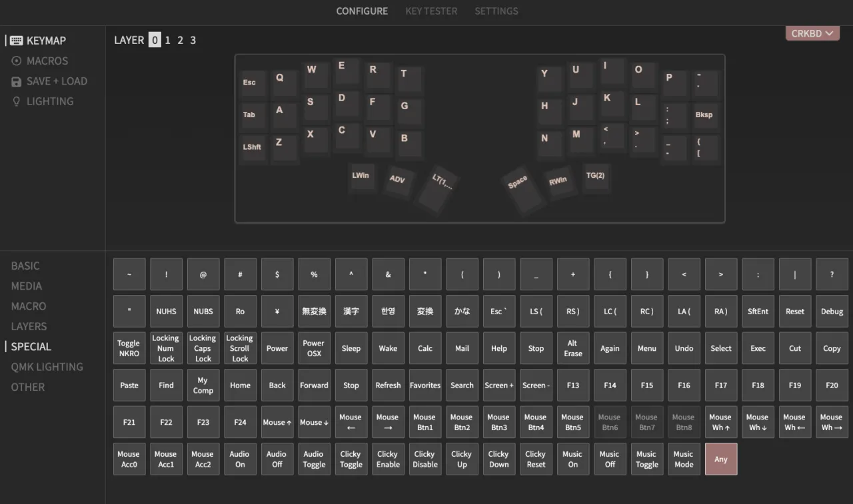The image size is (853, 504).
Task: Select the Clicky Toggle keycode
Action: [351, 458]
